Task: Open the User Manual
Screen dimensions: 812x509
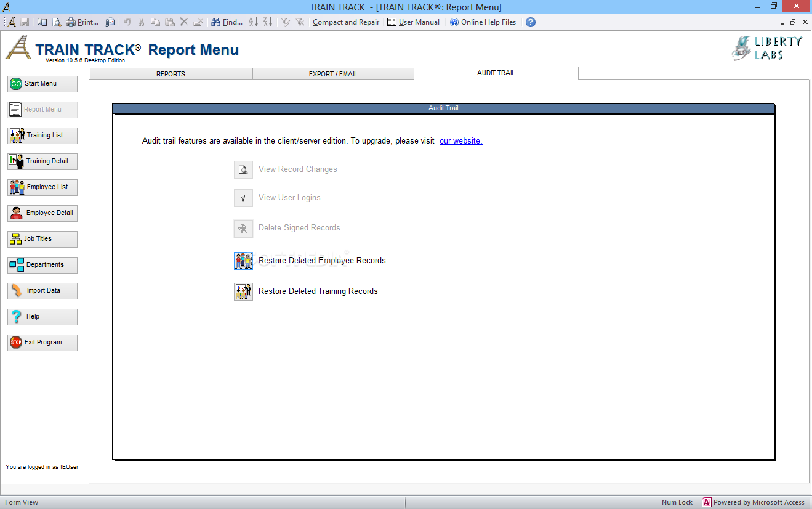Action: coord(413,22)
